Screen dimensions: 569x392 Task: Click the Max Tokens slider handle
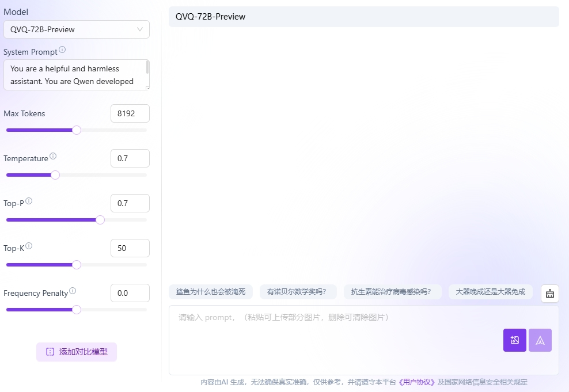(77, 130)
